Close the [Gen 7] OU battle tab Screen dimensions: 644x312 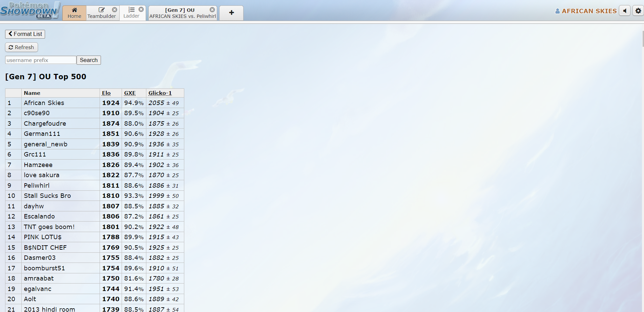(212, 10)
